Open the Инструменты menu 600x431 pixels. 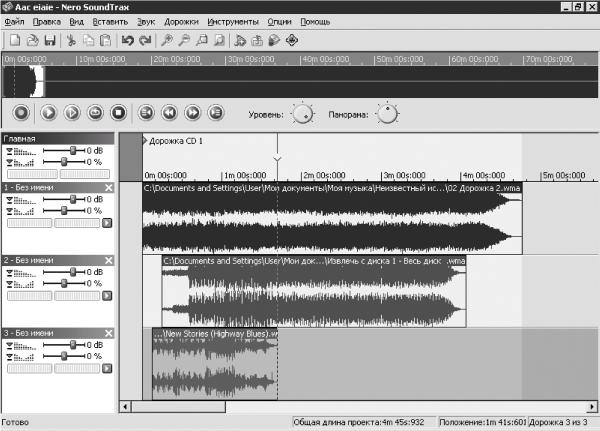(x=233, y=22)
